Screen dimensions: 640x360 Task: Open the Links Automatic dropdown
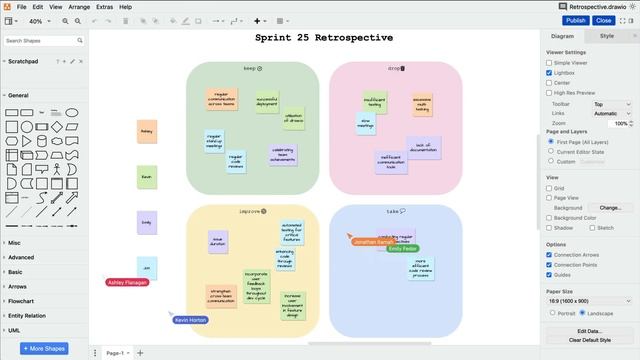612,113
